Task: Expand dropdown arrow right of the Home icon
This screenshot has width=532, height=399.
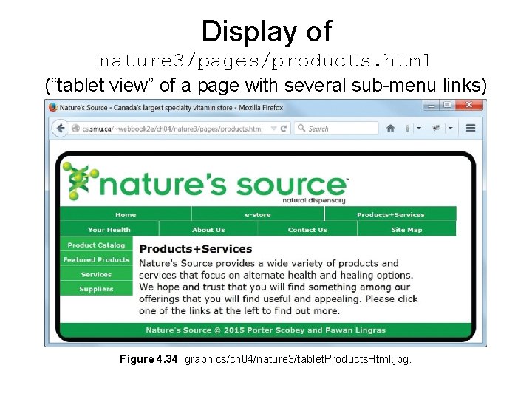Action: pyautogui.click(x=419, y=129)
